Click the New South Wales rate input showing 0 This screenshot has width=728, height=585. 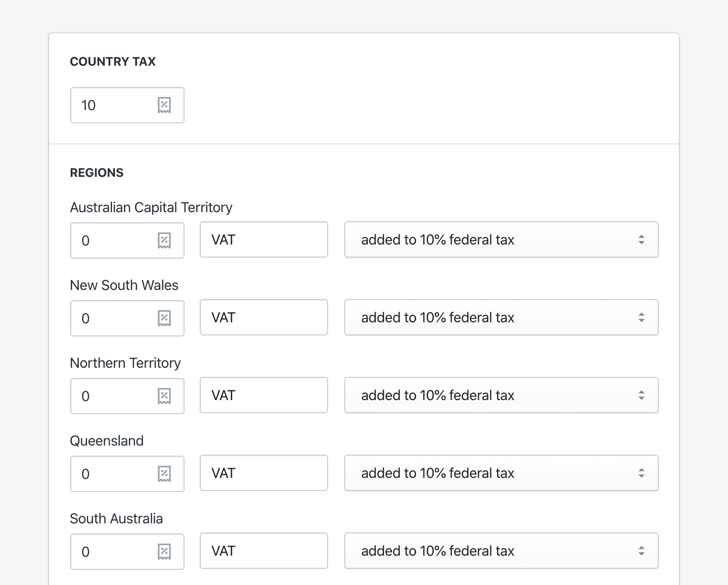[x=116, y=318]
